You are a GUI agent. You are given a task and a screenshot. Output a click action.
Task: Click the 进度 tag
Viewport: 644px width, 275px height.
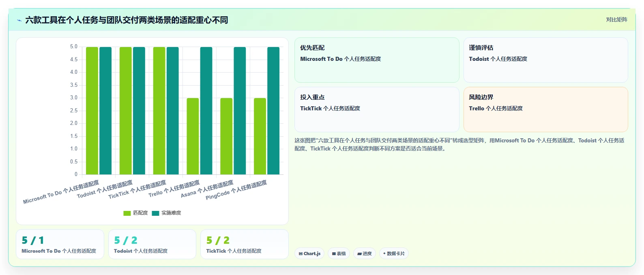(365, 254)
